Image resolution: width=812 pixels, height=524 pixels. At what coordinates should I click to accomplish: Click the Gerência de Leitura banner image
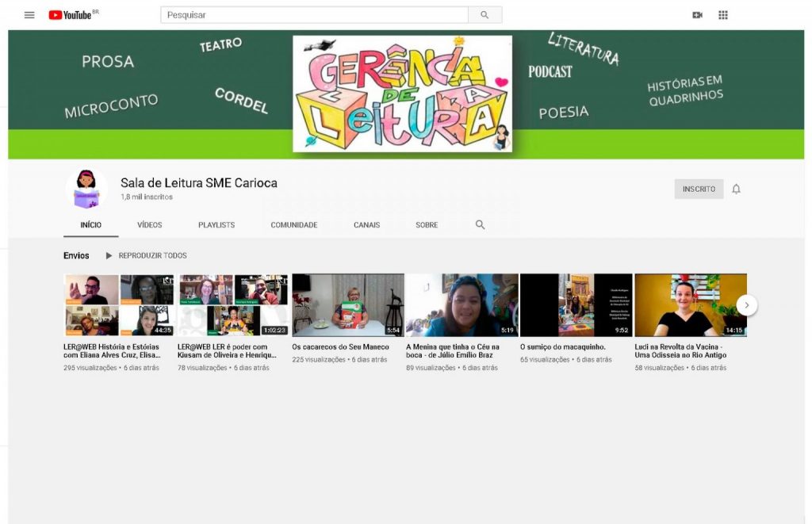coord(402,94)
